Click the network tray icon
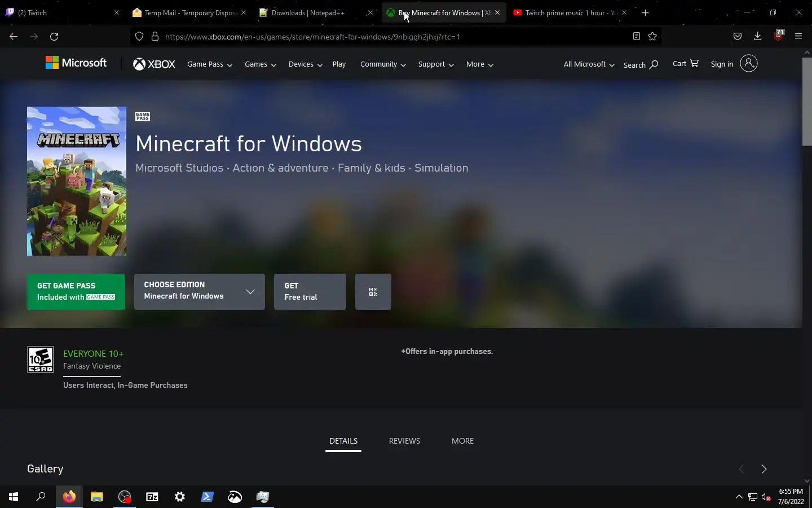 753,497
